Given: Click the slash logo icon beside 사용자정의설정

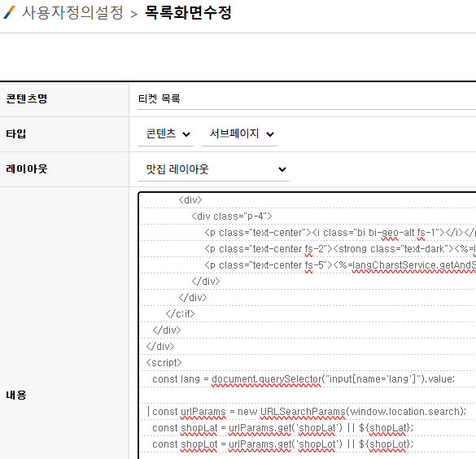Looking at the screenshot, I should tap(9, 13).
